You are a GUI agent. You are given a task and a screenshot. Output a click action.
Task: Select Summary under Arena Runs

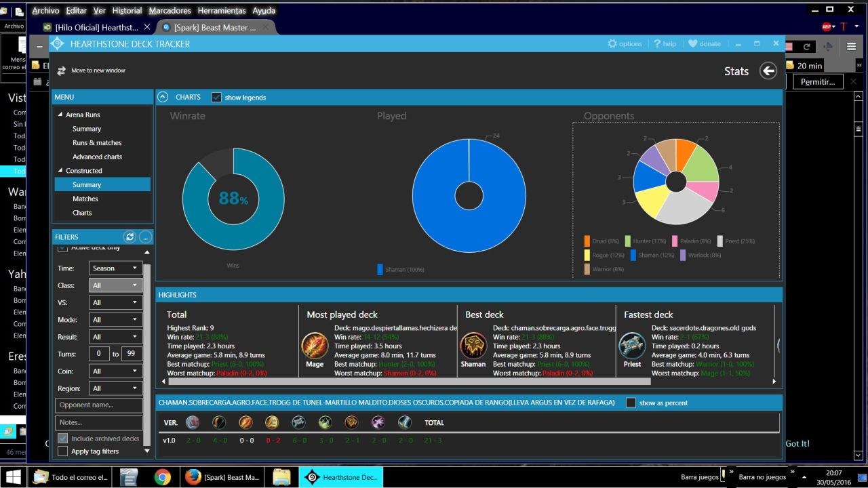[x=87, y=129]
